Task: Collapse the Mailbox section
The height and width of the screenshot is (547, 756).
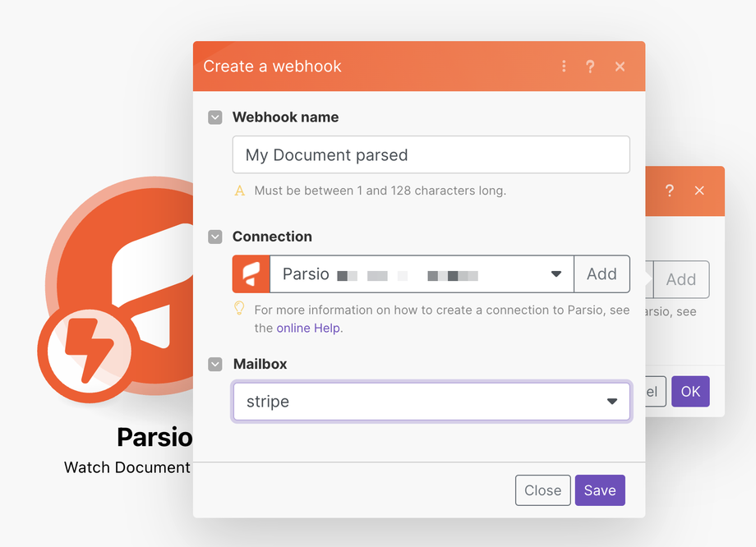Action: [215, 364]
